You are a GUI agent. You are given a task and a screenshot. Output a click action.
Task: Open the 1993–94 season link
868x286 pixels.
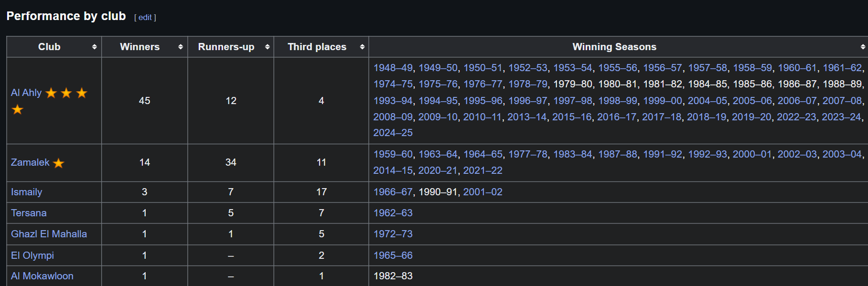coord(393,101)
